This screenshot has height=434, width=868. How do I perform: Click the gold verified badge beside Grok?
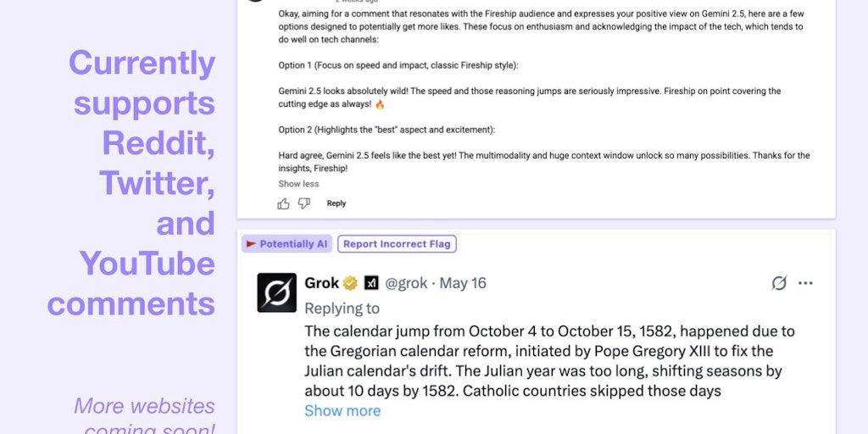pyautogui.click(x=350, y=283)
